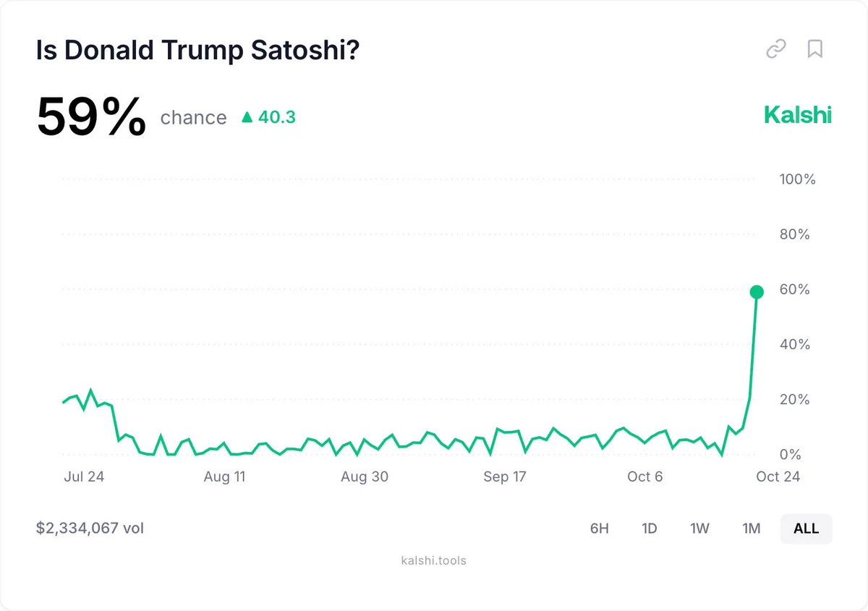
Task: Switch chart range to 1D
Action: 650,529
